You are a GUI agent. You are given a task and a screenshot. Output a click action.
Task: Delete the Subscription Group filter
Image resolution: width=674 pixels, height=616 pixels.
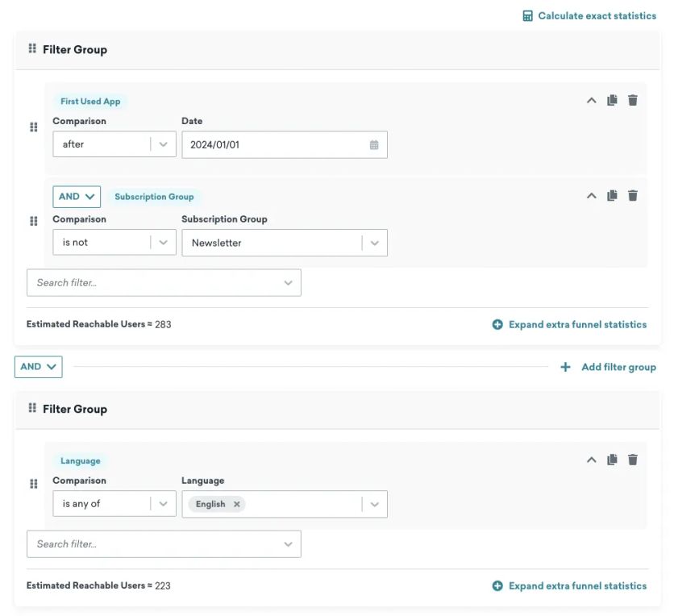click(x=633, y=196)
